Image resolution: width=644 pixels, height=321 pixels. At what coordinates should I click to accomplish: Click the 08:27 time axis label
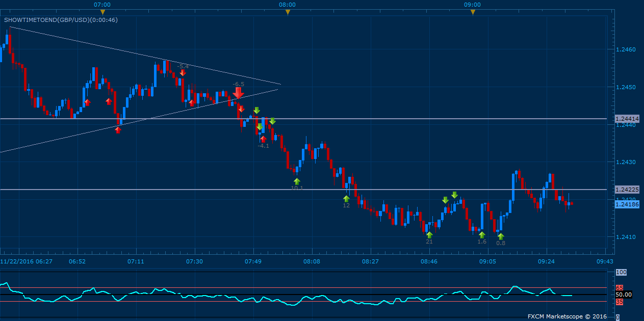[x=371, y=261]
